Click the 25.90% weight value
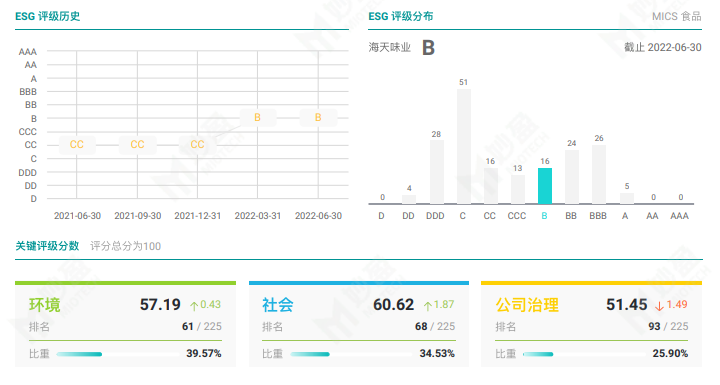 tap(670, 354)
